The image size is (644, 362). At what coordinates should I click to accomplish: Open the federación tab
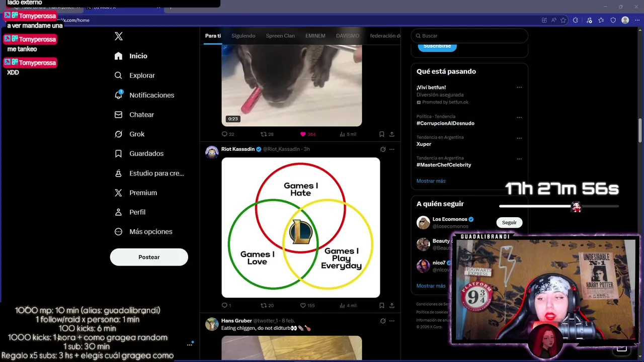click(385, 36)
